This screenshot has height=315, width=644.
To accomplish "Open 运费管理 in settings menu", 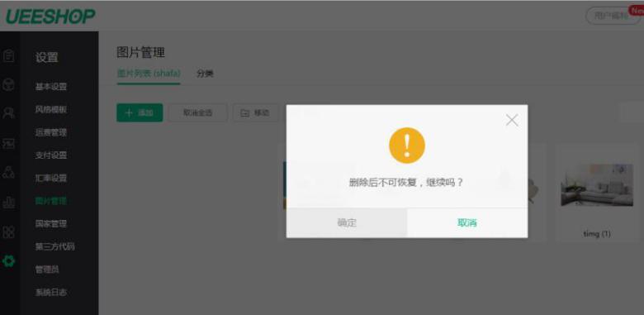I will [x=51, y=132].
